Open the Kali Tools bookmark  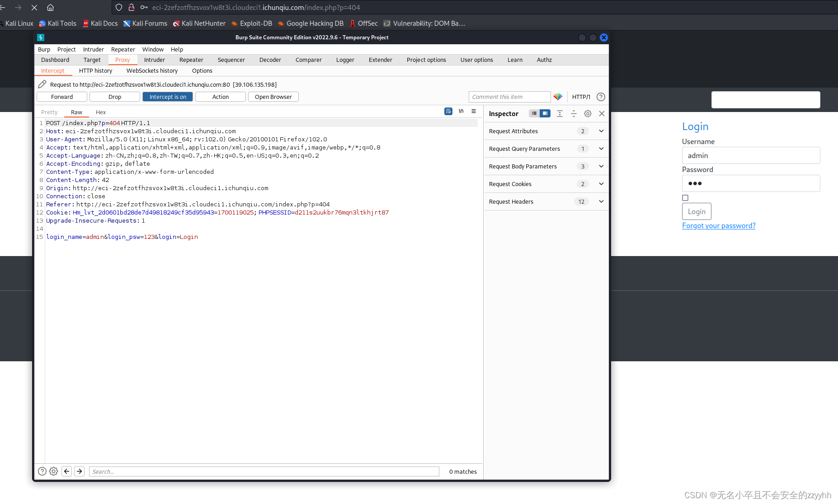pyautogui.click(x=57, y=23)
